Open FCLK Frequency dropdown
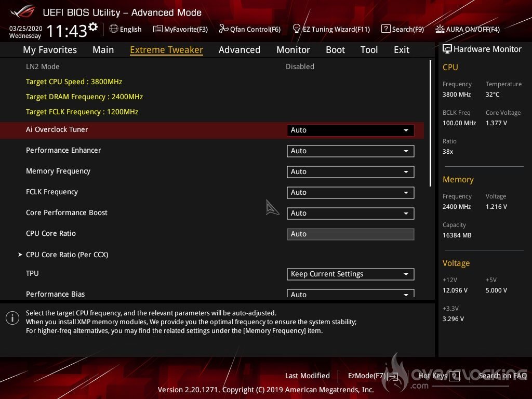The height and width of the screenshot is (399, 532). [350, 192]
